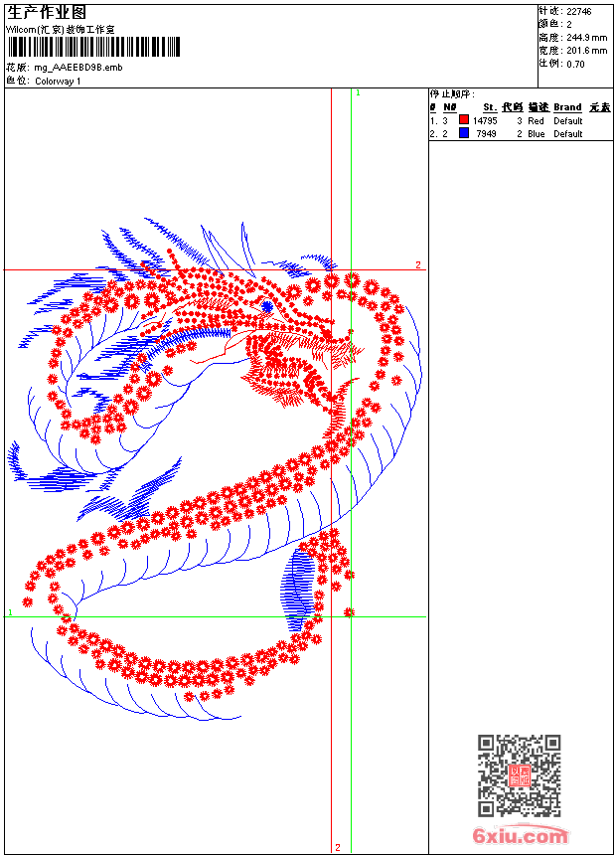616x855 pixels.
Task: Click the Colorway 1 label
Action: (x=58, y=82)
